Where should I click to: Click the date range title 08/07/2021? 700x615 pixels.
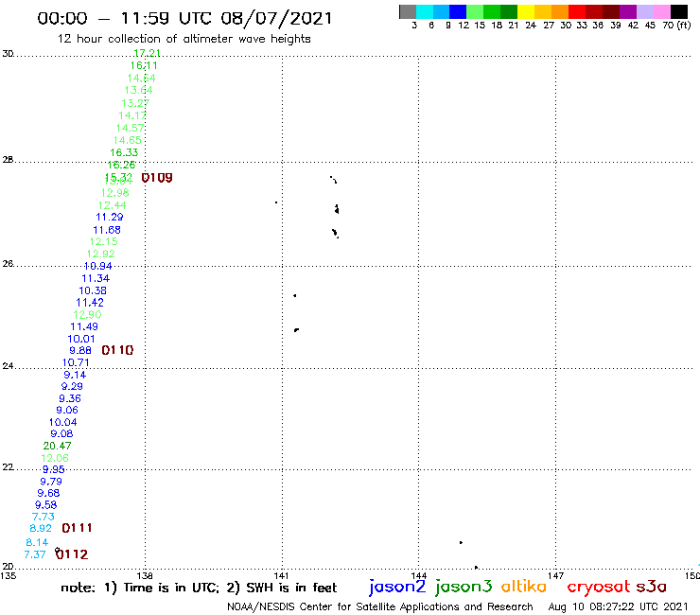(276, 18)
